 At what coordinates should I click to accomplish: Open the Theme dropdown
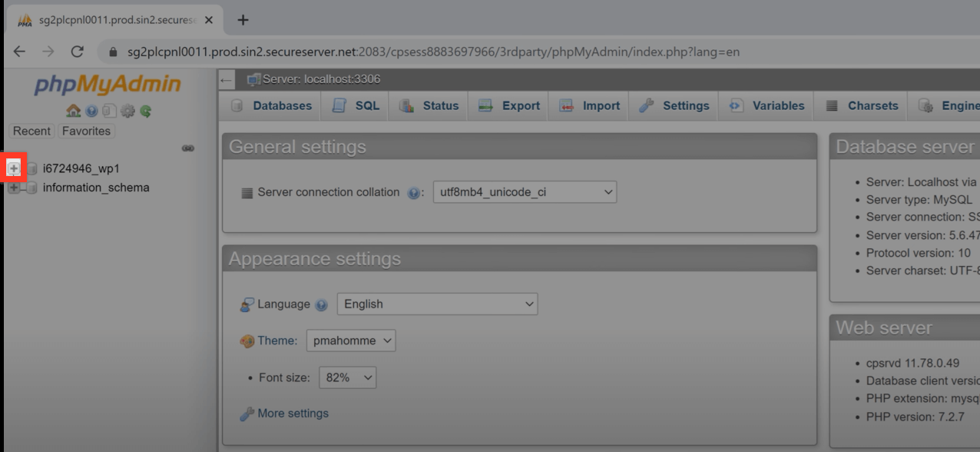coord(350,341)
